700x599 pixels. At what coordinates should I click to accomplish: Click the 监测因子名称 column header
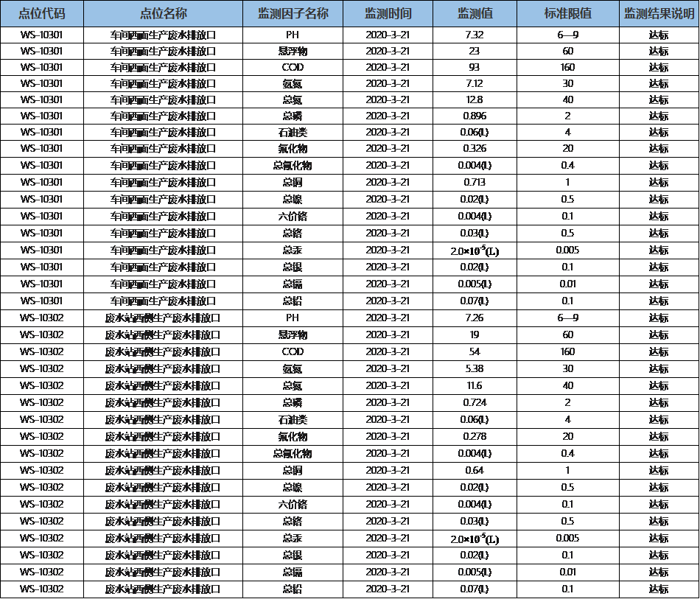click(293, 14)
